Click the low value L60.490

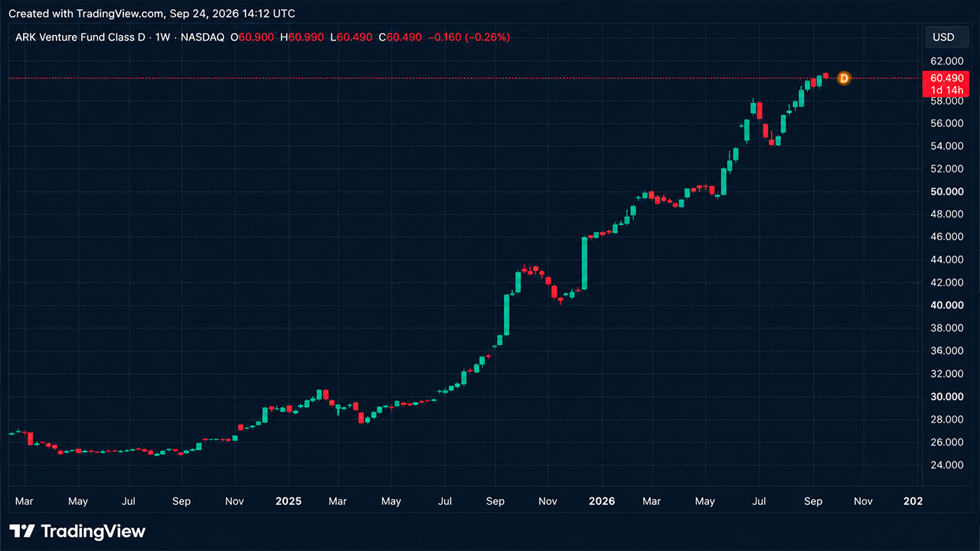tap(351, 37)
